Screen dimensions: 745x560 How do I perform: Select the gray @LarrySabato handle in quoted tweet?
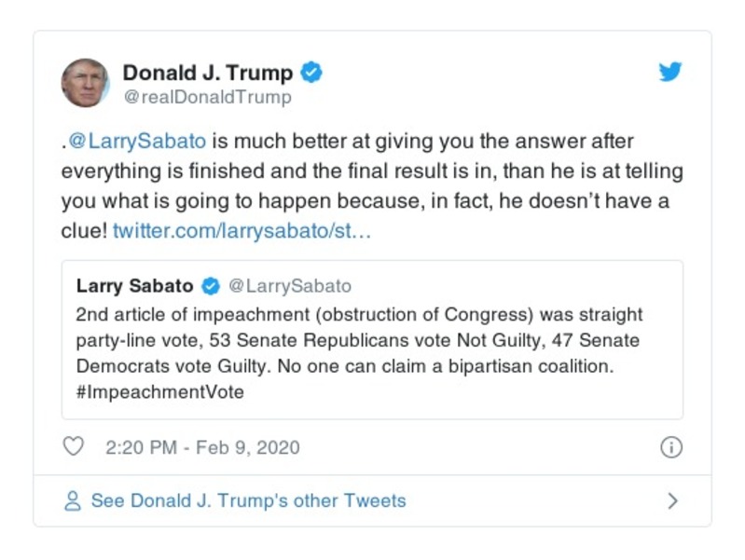coord(290,286)
